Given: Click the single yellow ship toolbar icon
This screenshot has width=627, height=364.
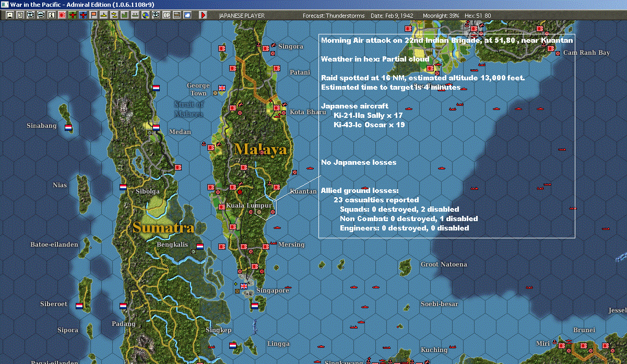Looking at the screenshot, I should pyautogui.click(x=104, y=15).
